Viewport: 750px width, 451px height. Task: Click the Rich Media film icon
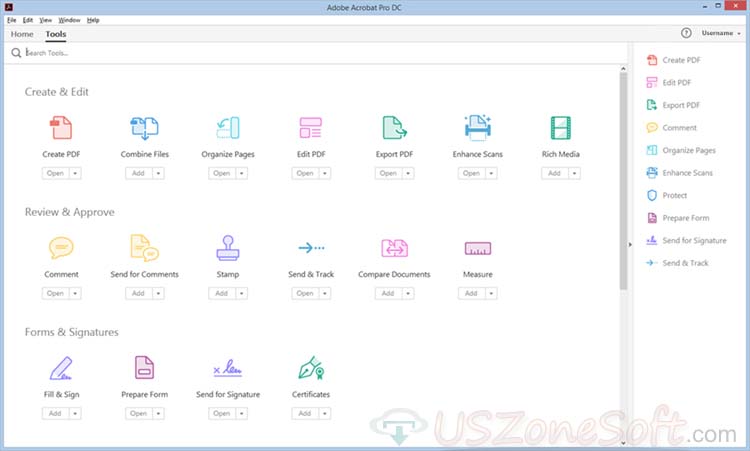[561, 128]
